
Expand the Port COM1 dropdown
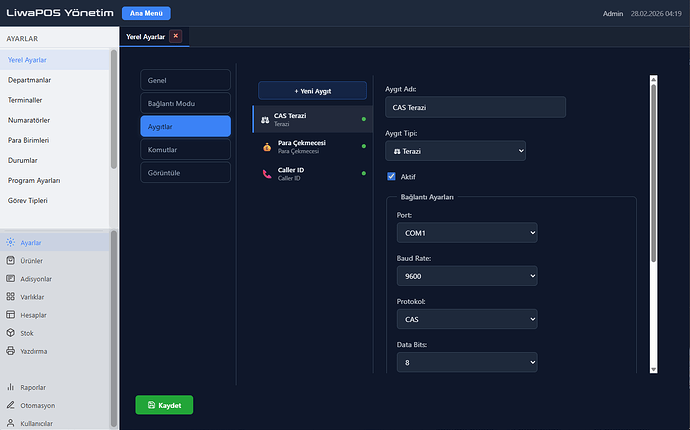[x=466, y=232]
